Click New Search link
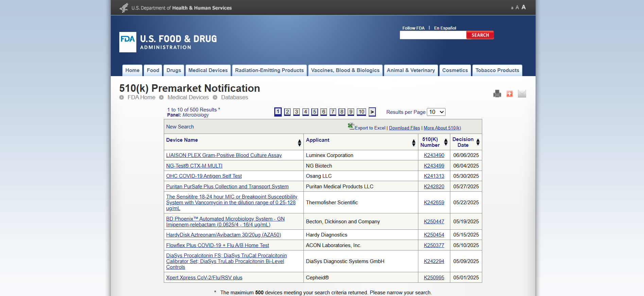 (x=180, y=127)
